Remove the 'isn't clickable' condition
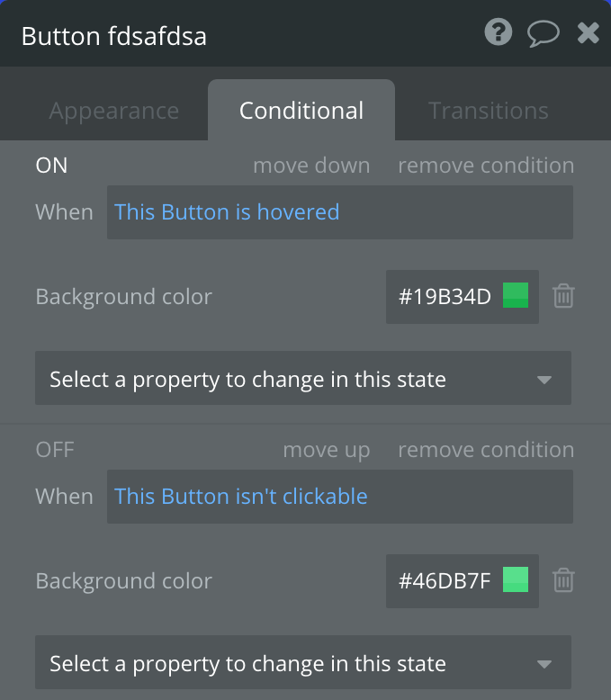 click(x=486, y=450)
